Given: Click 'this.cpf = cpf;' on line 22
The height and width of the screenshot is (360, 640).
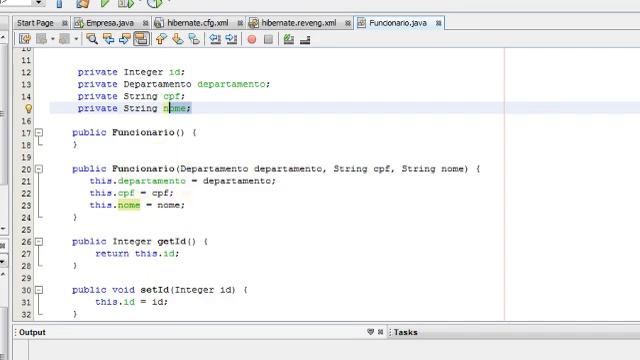Looking at the screenshot, I should coord(131,193).
